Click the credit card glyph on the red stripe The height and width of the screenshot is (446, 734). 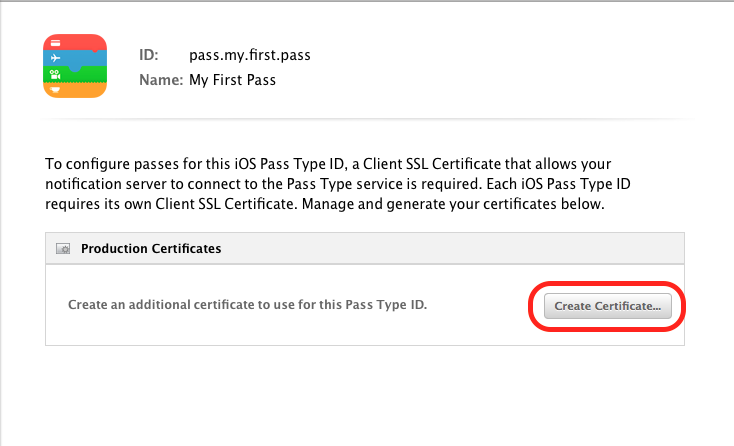[55, 43]
